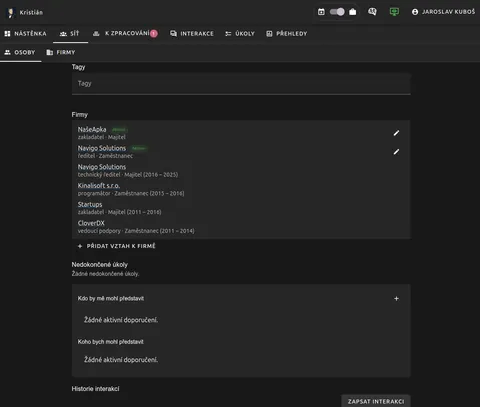Image resolution: width=480 pixels, height=407 pixels.
Task: Open the Jaroslav Kuboš user menu
Action: (443, 12)
